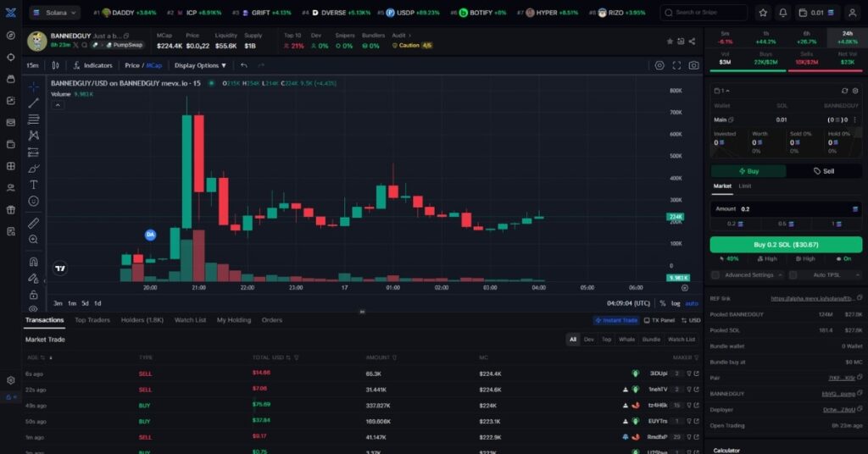The height and width of the screenshot is (454, 868).
Task: Open the user profile icon
Action: coord(853,12)
